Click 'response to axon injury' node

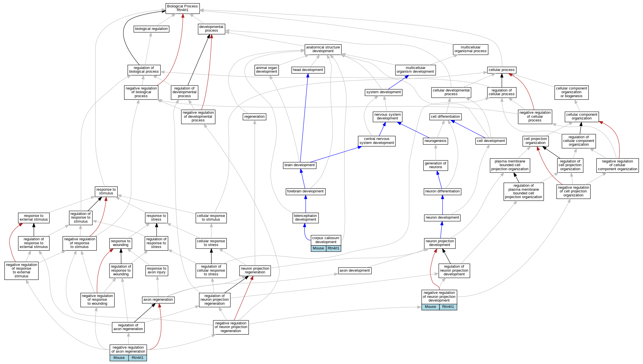click(157, 271)
